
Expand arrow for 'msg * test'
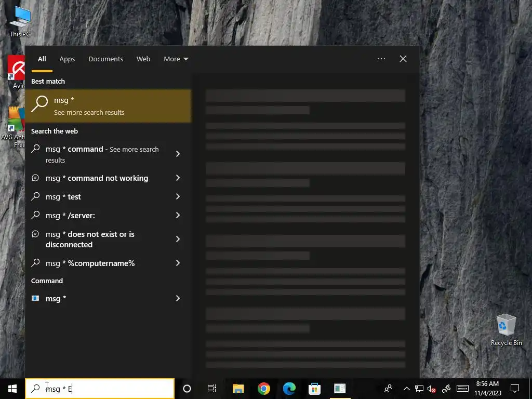tap(178, 196)
